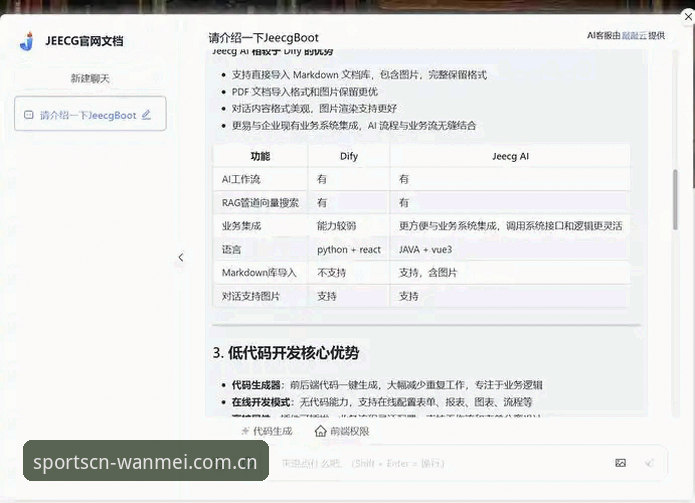Open the 敲敲云 provider link
This screenshot has width=695, height=503.
634,36
